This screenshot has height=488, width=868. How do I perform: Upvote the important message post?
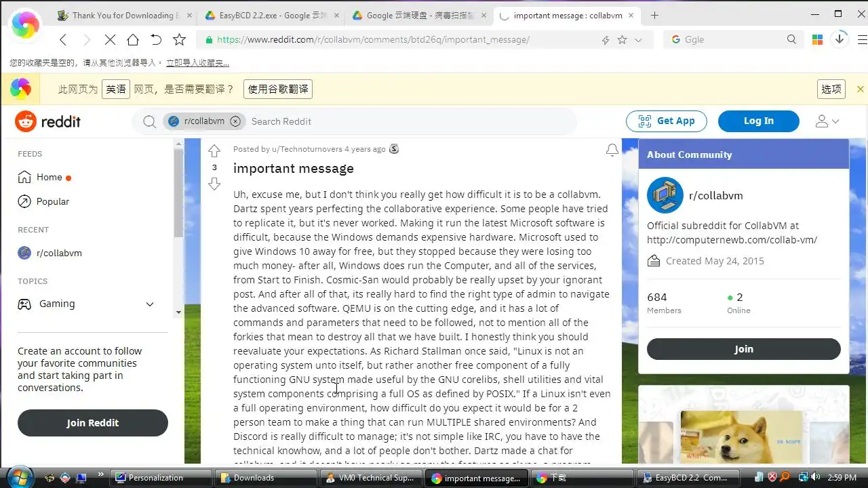[x=214, y=150]
